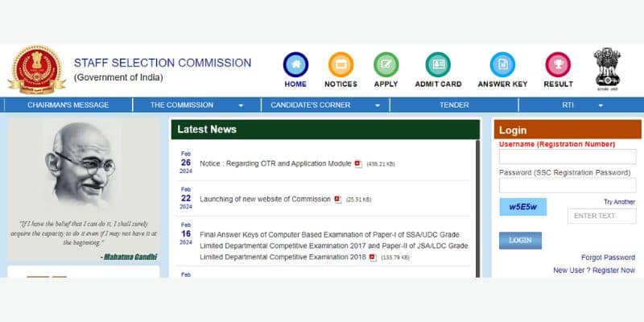The width and height of the screenshot is (644, 322).
Task: Expand the Candidate's Corner dropdown arrow
Action: tap(378, 106)
